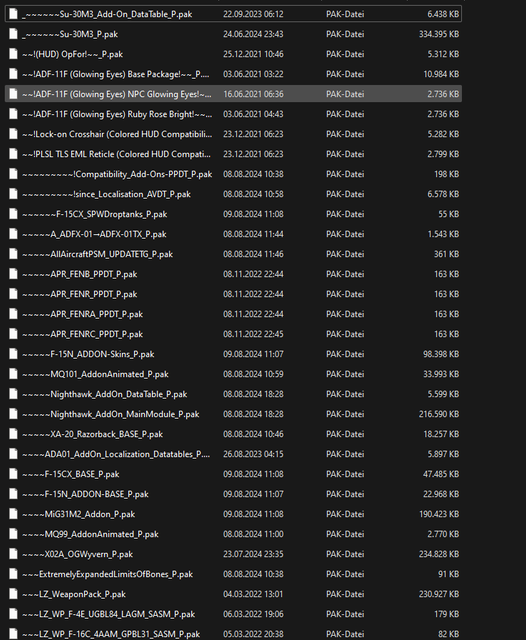
Task: Select the ADF-11F Base Package file name
Action: tap(116, 74)
